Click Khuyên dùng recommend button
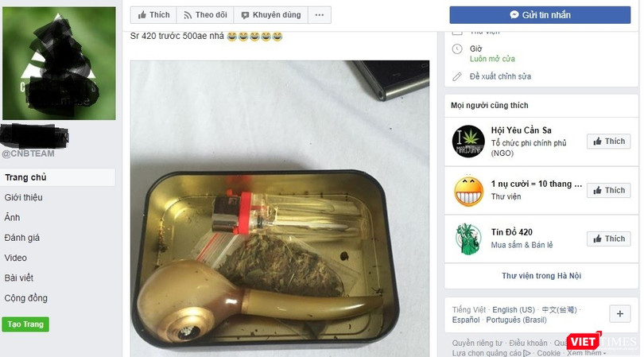The width and height of the screenshot is (644, 357). pyautogui.click(x=271, y=15)
